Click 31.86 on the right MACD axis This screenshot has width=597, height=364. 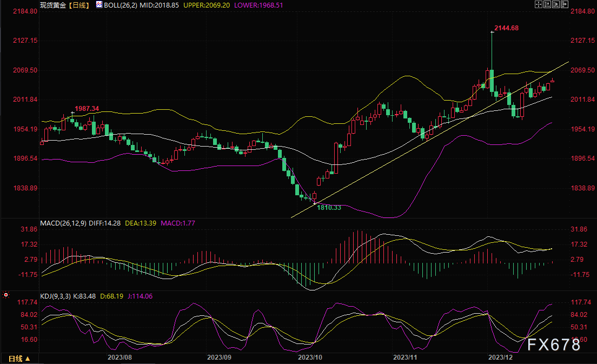[x=579, y=229]
